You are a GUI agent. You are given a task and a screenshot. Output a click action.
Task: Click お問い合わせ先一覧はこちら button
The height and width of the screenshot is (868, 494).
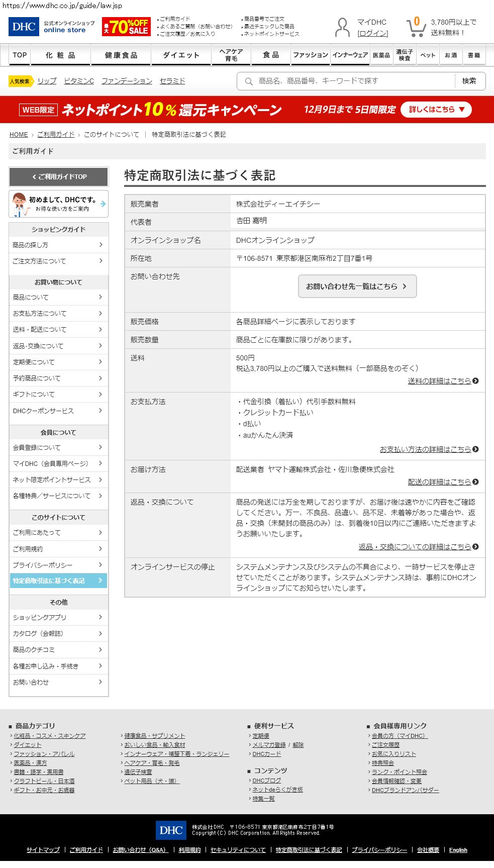tap(357, 286)
